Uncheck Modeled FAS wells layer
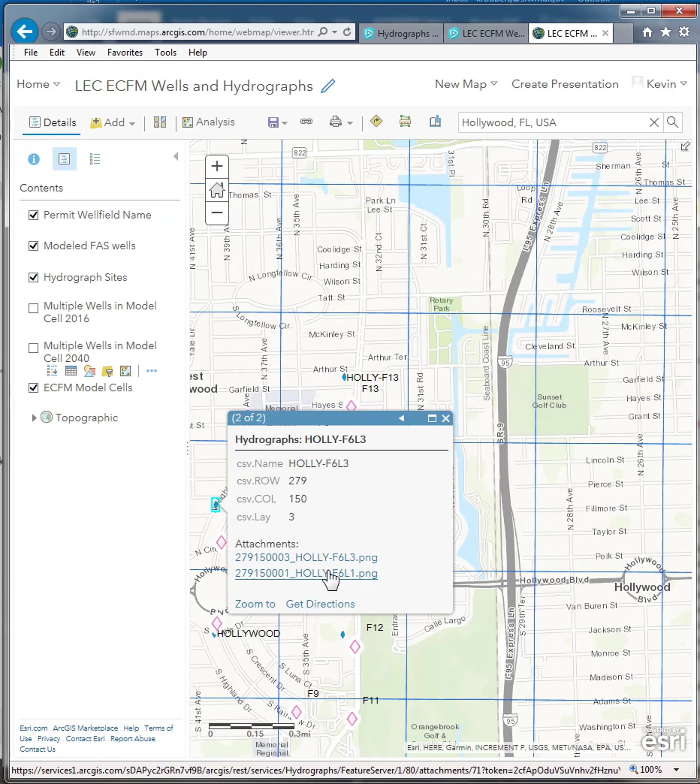This screenshot has height=784, width=700. (x=34, y=246)
